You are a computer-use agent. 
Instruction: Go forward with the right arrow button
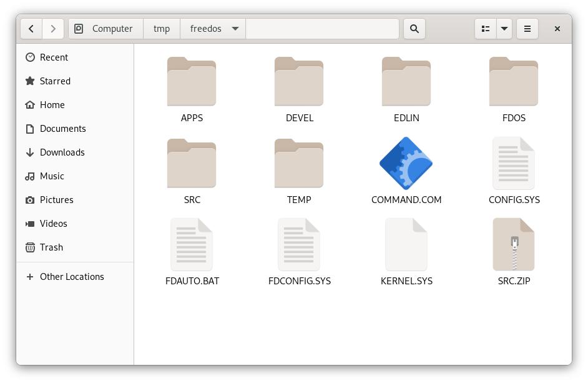(53, 29)
